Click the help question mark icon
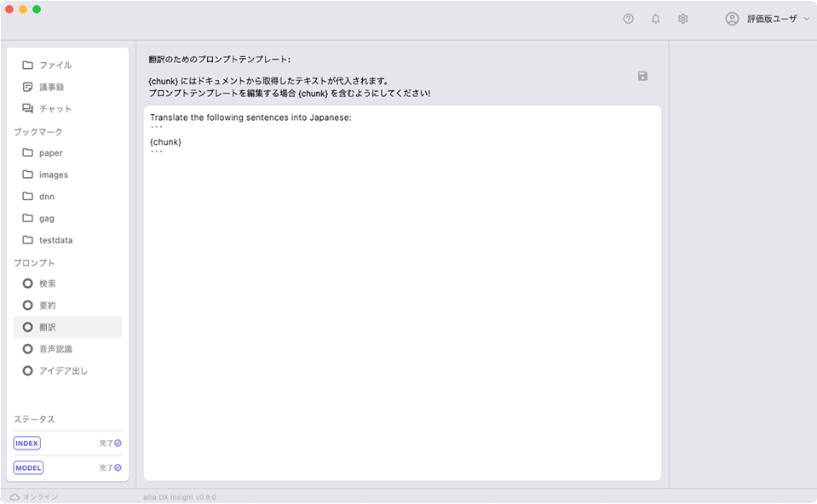Viewport: 817px width, 504px height. tap(629, 19)
